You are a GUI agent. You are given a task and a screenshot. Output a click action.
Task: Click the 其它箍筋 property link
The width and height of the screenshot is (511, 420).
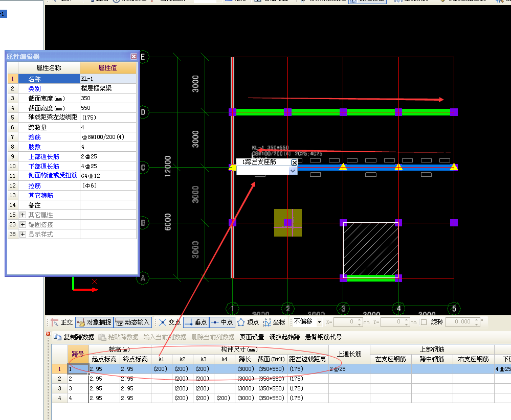[x=40, y=196]
